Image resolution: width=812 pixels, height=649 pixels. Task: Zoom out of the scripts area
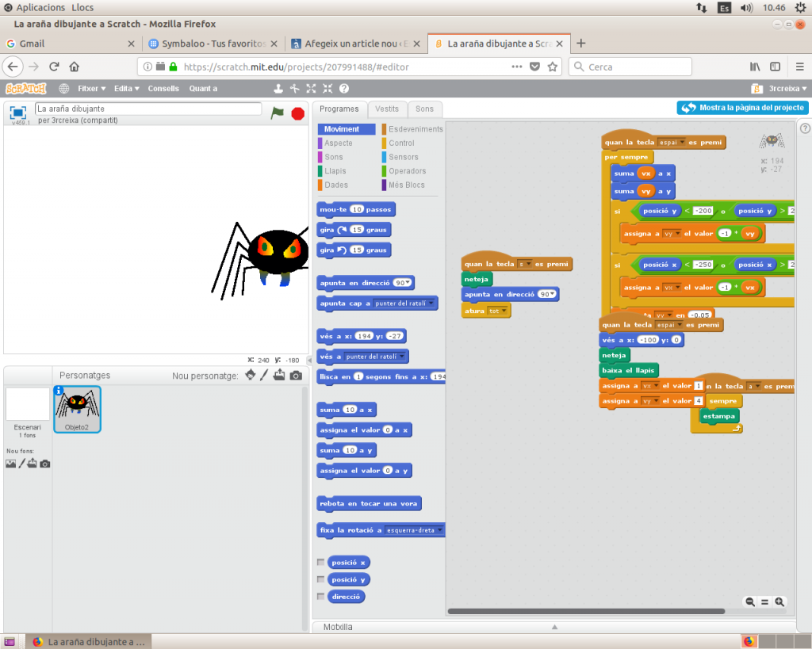pyautogui.click(x=750, y=602)
